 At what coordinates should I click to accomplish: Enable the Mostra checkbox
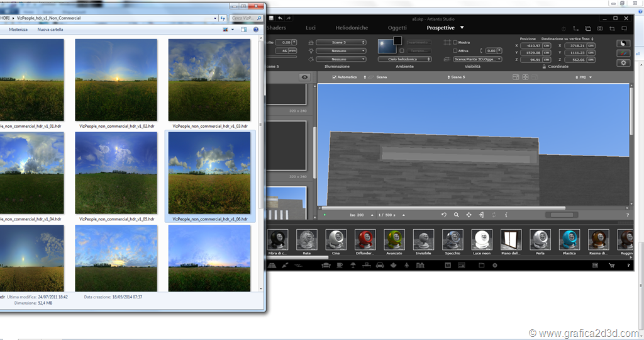[455, 42]
